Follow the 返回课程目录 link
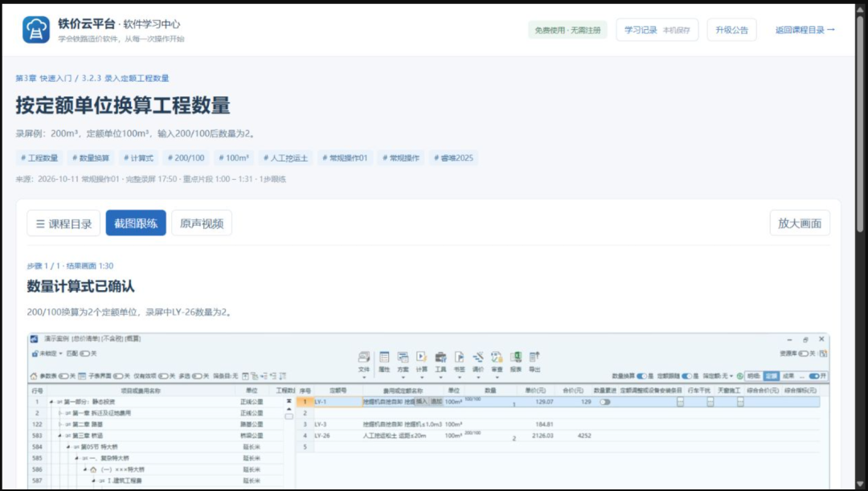The height and width of the screenshot is (491, 868). pos(805,30)
